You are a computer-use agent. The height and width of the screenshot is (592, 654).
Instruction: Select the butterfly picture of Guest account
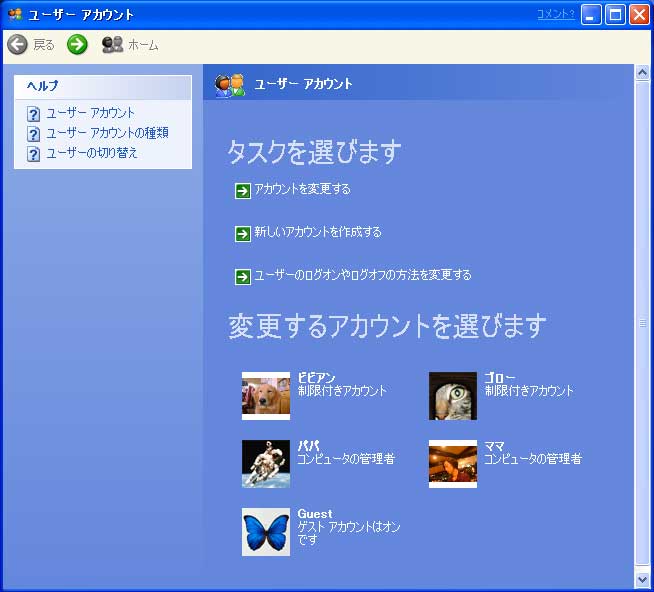(266, 532)
